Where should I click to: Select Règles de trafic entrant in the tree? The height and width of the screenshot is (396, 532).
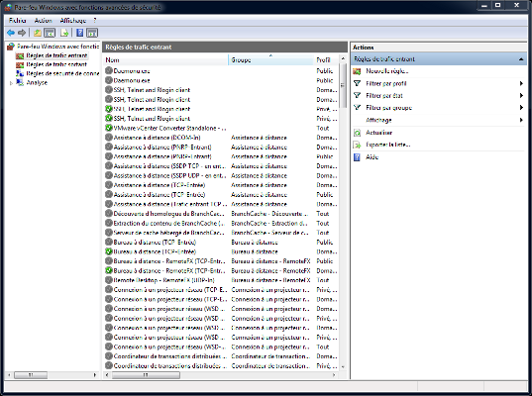(56, 55)
